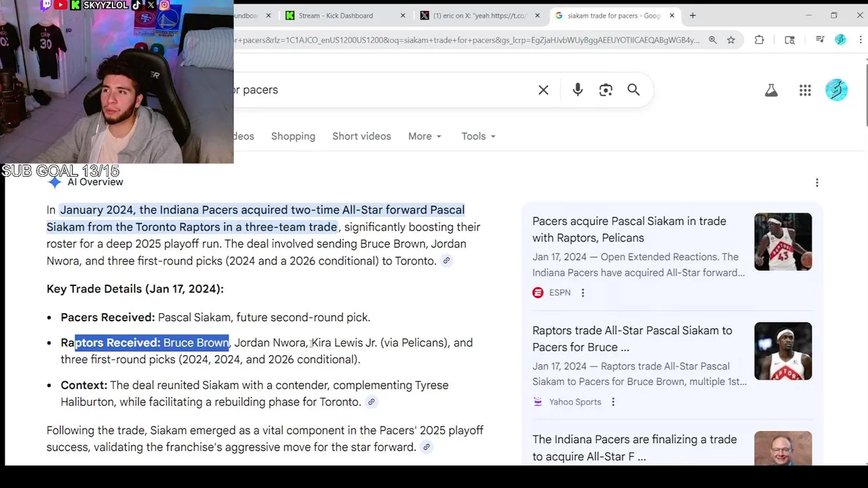The image size is (868, 488).
Task: Click the 'SUB GOAL 13/15' overlay text
Action: (60, 171)
